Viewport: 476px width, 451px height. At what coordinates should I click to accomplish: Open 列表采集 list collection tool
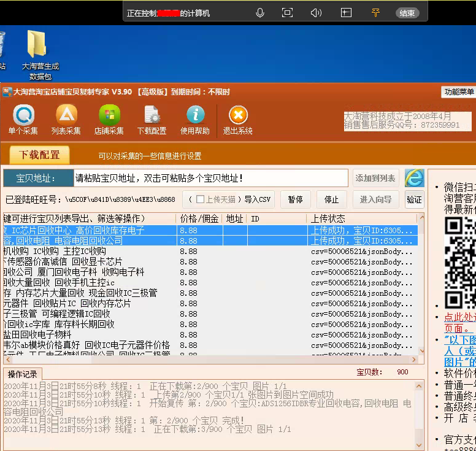[x=66, y=120]
